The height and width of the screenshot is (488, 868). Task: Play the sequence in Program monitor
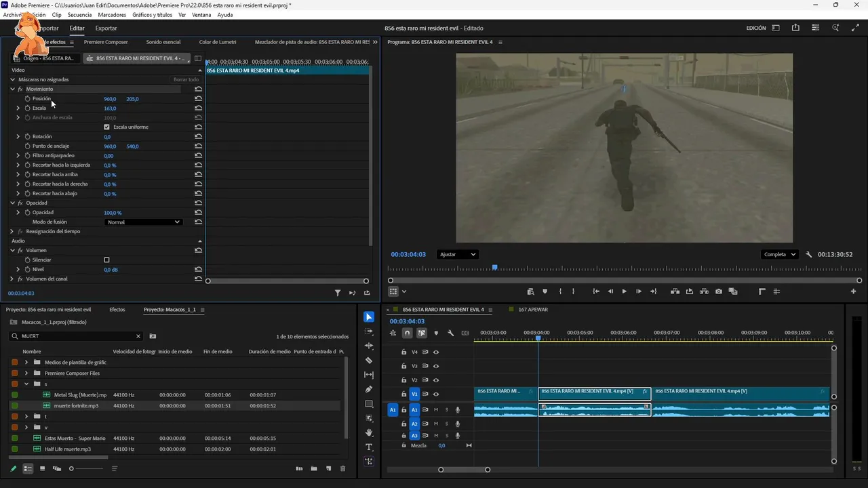pyautogui.click(x=625, y=291)
